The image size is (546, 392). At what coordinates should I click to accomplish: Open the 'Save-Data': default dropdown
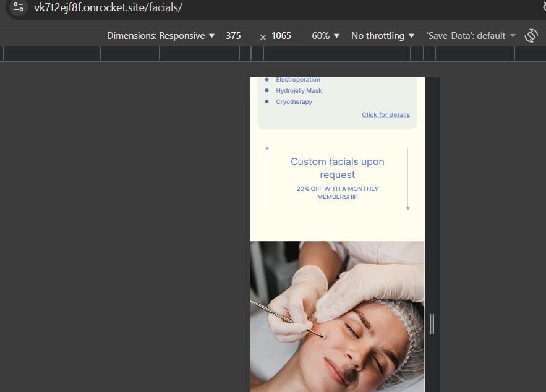tap(471, 36)
